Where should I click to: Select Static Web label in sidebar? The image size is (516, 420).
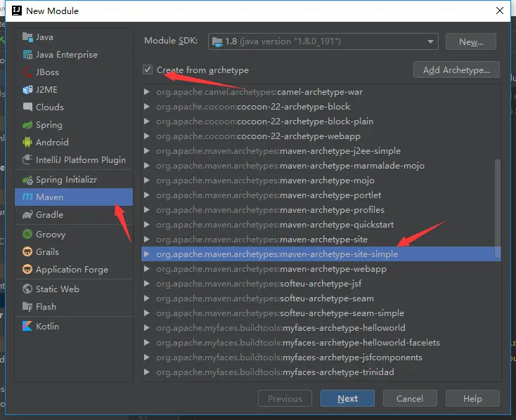click(58, 289)
